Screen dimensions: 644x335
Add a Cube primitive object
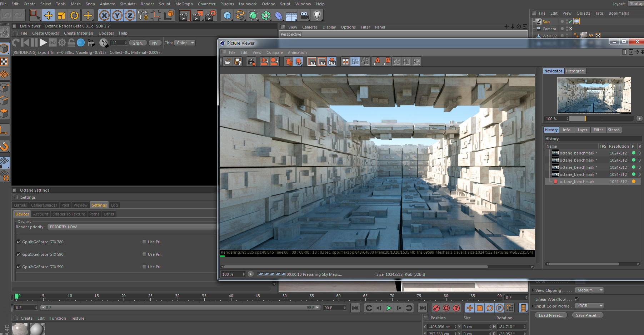click(x=227, y=15)
